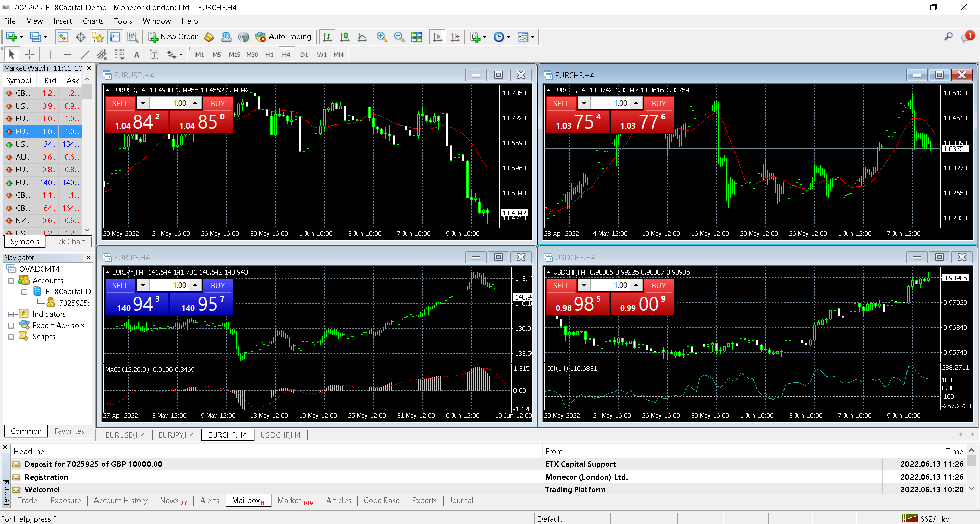Click SELL on the EURJPY chart

tap(120, 285)
